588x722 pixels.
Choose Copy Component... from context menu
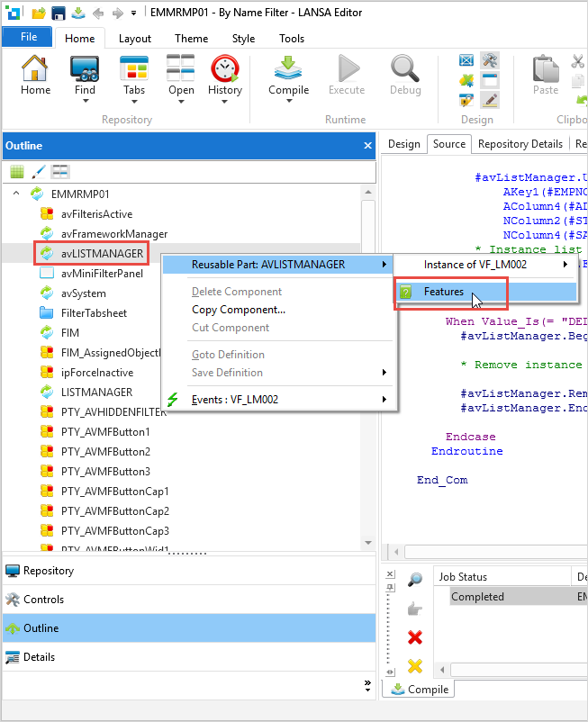(x=239, y=310)
